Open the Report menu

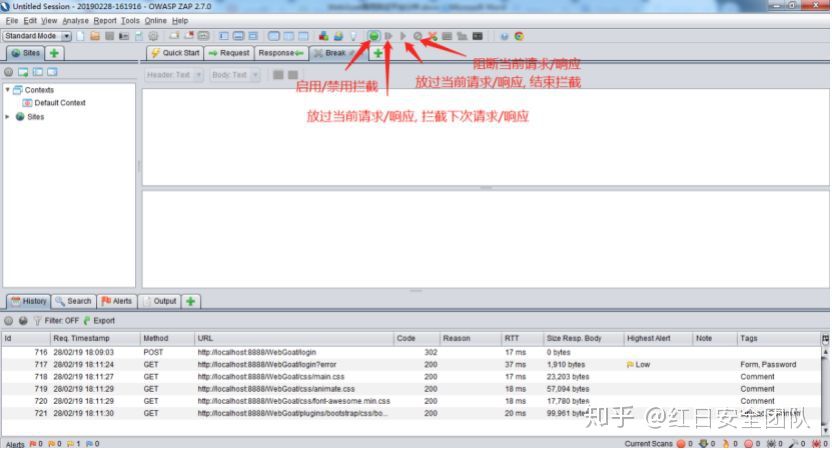click(105, 21)
